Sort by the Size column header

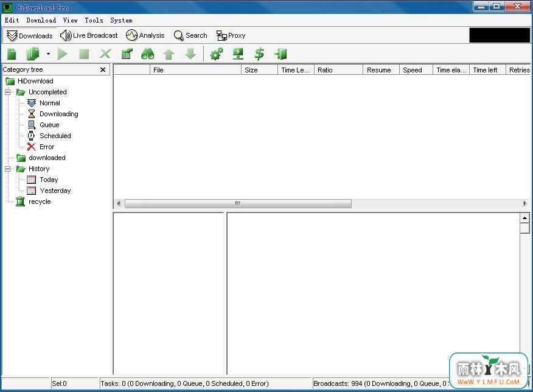259,70
